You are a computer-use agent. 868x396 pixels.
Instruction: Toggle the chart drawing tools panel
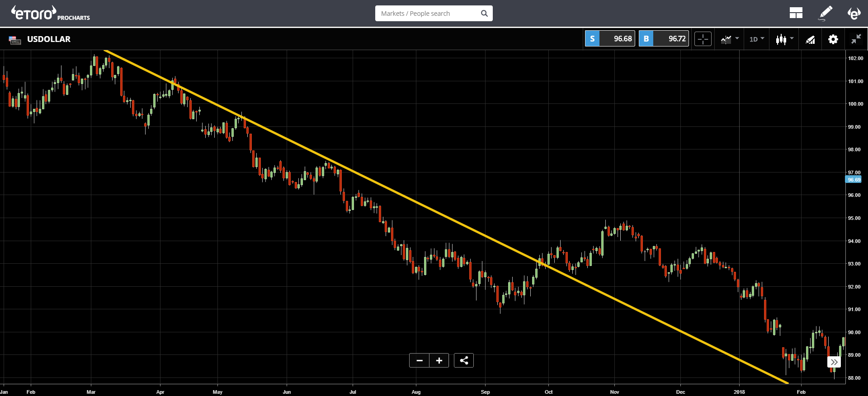click(810, 40)
